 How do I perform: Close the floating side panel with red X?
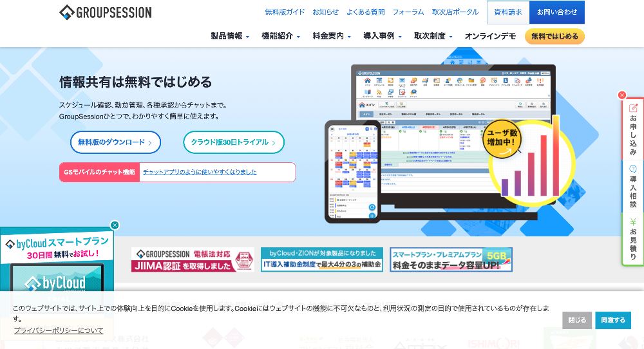[622, 95]
